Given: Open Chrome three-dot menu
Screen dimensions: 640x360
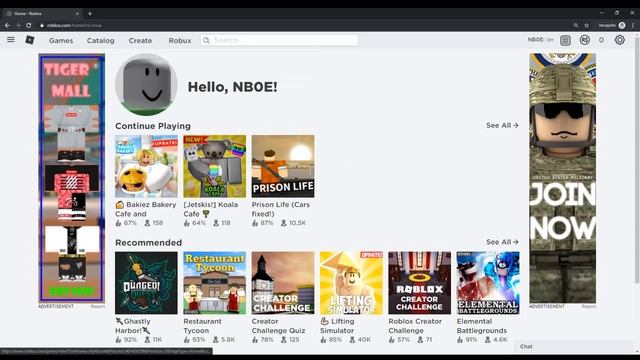Looking at the screenshot, I should [x=633, y=25].
